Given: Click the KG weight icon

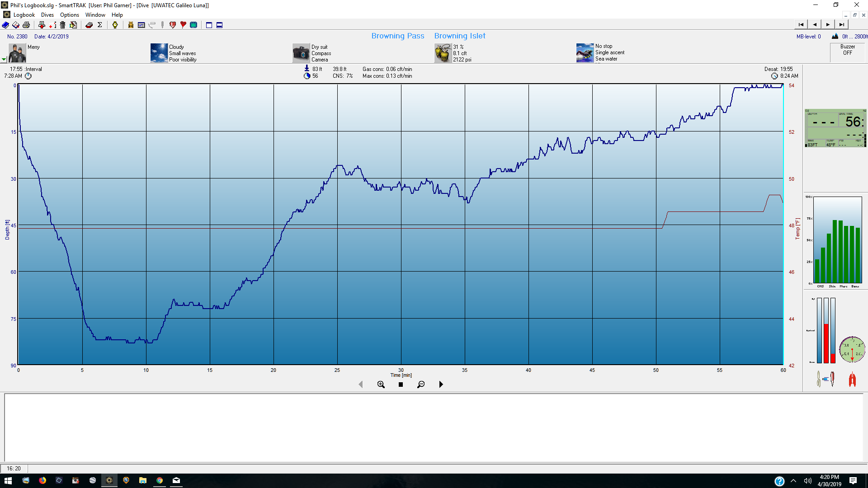Looking at the screenshot, I should pyautogui.click(x=131, y=25).
